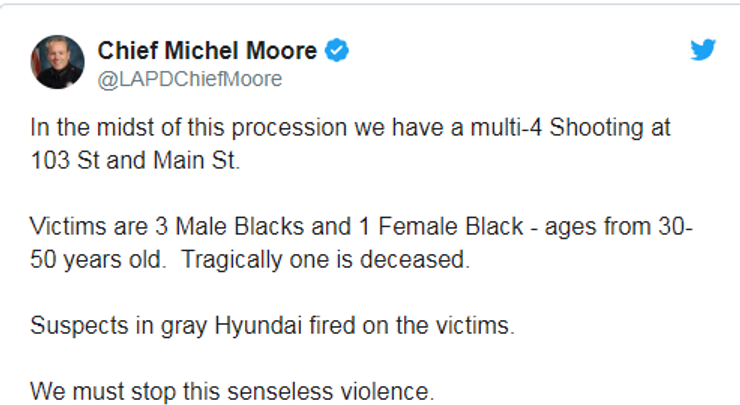Click the 'Chief Michel Moore' display name
The height and width of the screenshot is (405, 740).
point(210,51)
